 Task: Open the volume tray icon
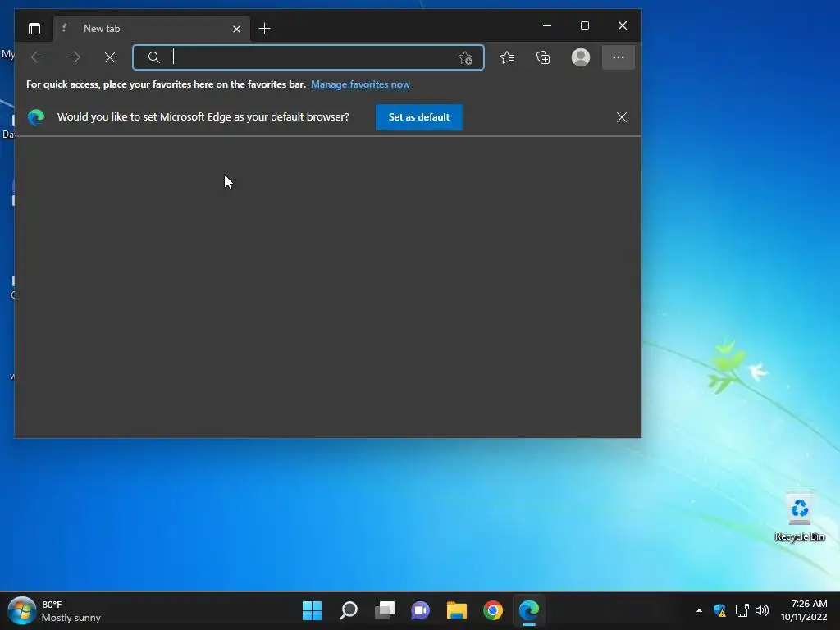point(762,610)
